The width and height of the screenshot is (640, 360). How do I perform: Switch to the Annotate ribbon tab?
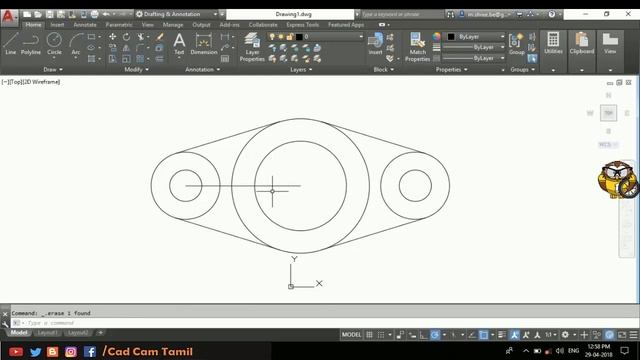click(85, 25)
